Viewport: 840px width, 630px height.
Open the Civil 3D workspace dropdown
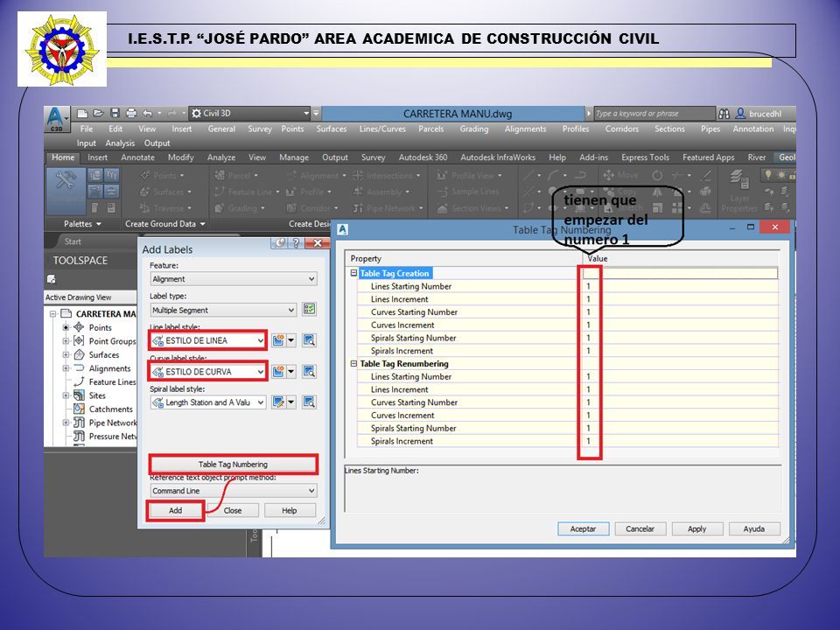249,113
